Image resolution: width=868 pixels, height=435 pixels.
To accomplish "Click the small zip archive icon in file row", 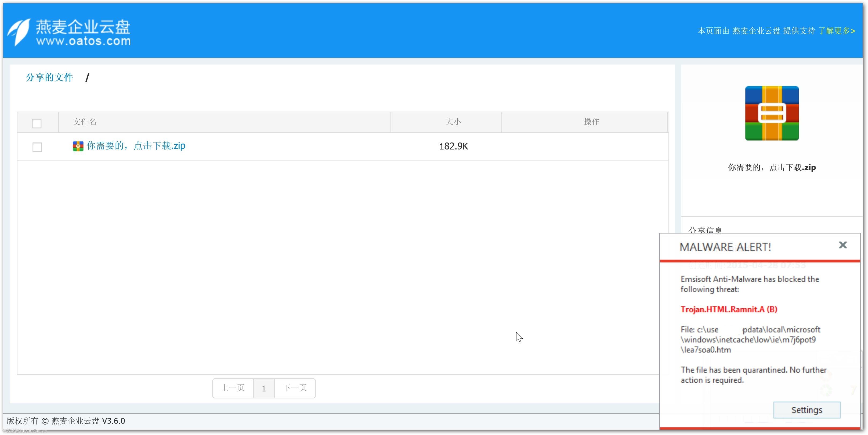I will tap(78, 146).
